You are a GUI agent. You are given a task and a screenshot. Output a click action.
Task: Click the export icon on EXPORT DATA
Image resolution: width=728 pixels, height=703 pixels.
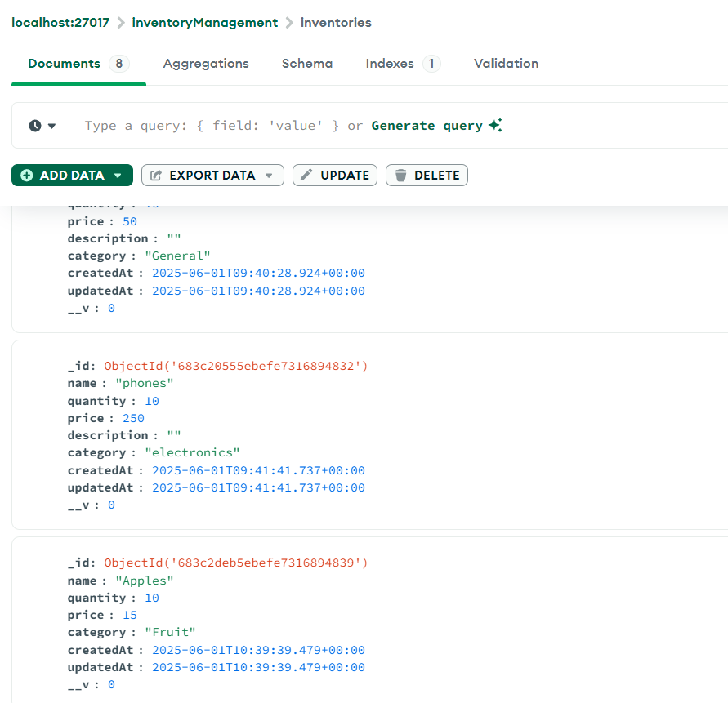pos(156,176)
